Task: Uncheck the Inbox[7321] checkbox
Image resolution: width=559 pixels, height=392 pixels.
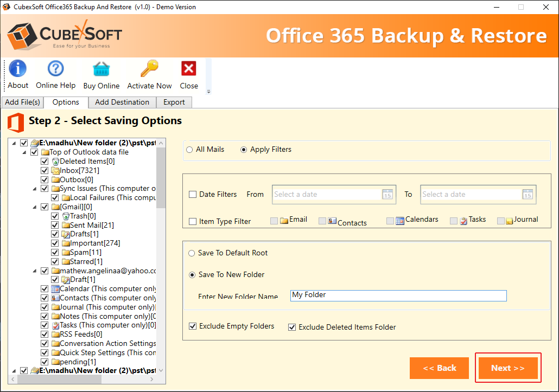Action: pyautogui.click(x=45, y=171)
